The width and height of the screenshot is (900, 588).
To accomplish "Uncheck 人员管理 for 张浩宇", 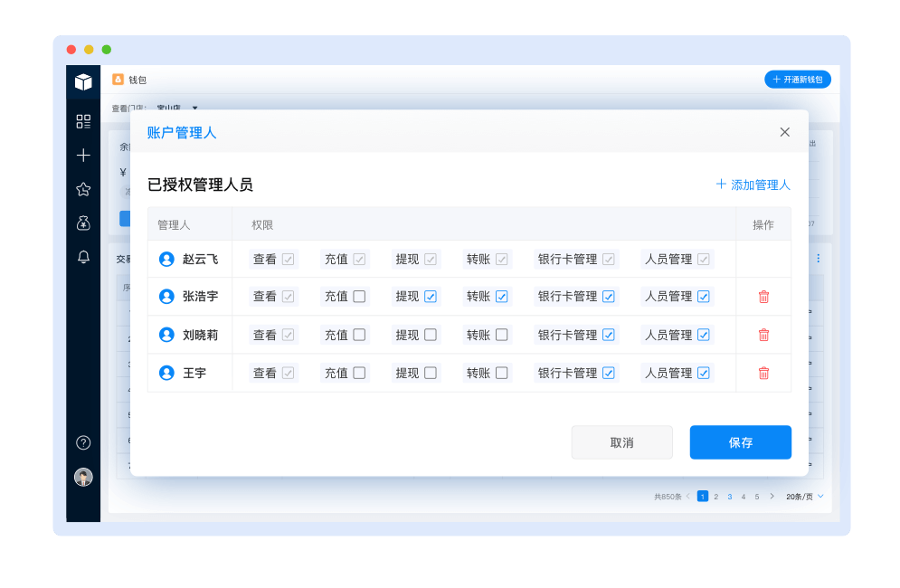I will 703,297.
